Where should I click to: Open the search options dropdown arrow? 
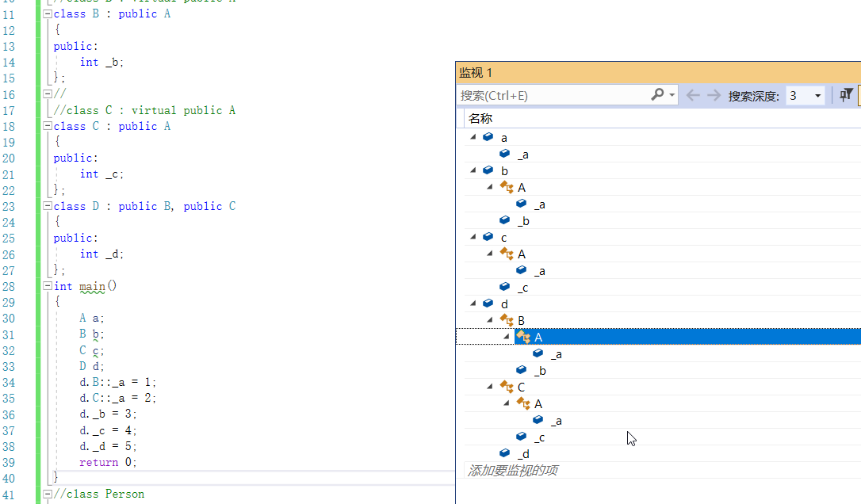coord(672,95)
